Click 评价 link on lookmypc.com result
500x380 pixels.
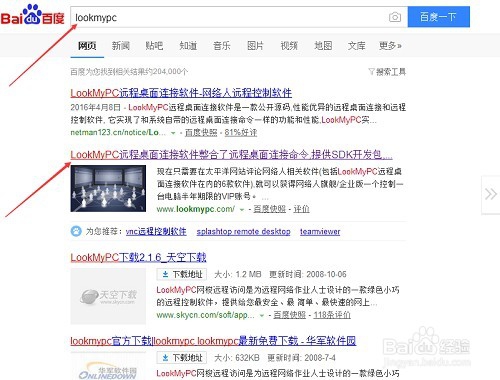click(x=301, y=209)
